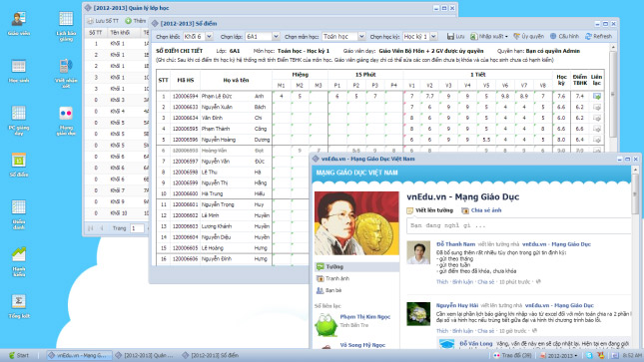Viewport: 644px width, 362px height.
Task: Click Liên lạc icon for Văn Đình Chi
Action: pyautogui.click(x=597, y=118)
